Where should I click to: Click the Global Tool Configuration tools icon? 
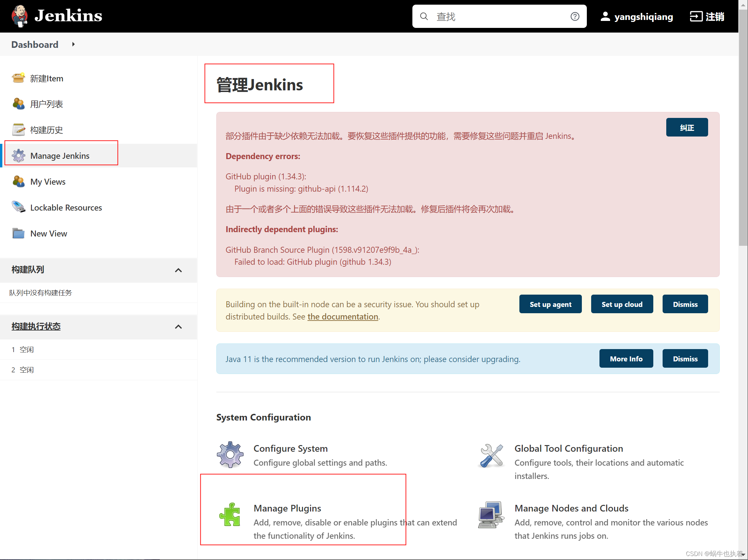point(491,455)
